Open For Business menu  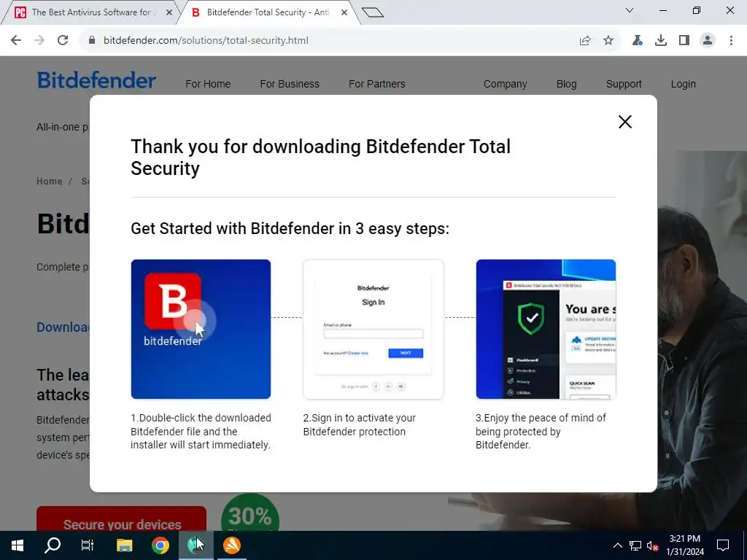tap(290, 84)
